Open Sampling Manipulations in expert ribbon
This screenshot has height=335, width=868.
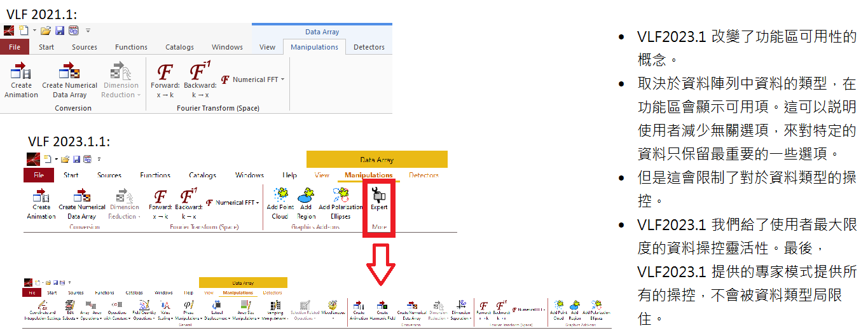(x=276, y=311)
